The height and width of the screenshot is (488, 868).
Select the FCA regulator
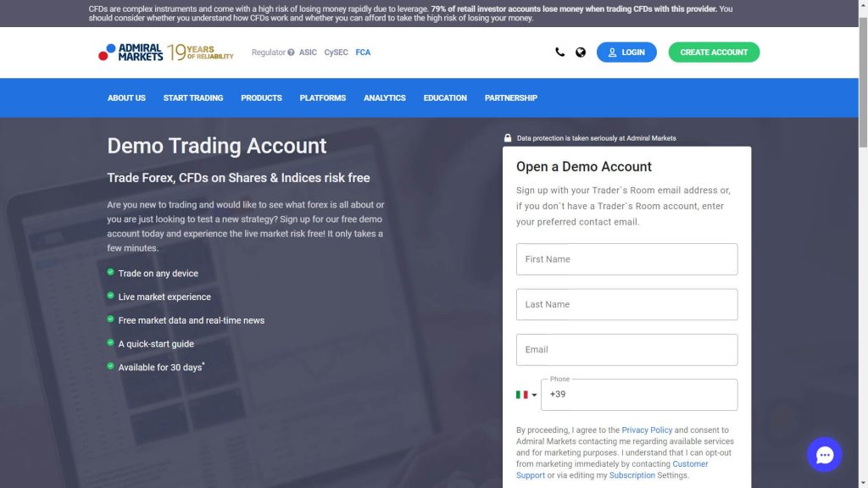tap(363, 53)
